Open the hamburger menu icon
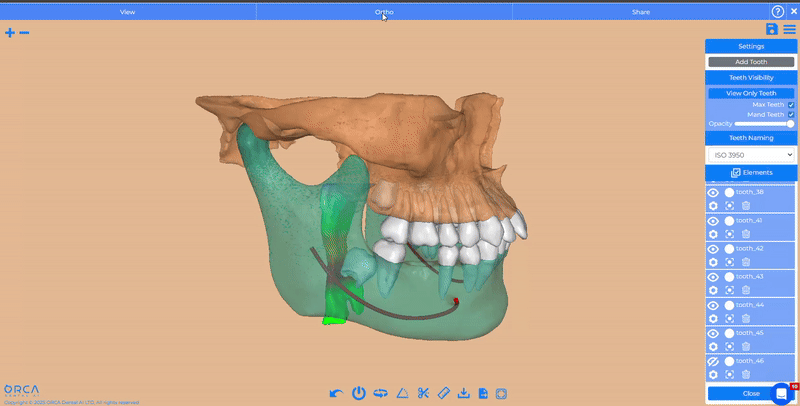Image resolution: width=800 pixels, height=406 pixels. (x=789, y=30)
